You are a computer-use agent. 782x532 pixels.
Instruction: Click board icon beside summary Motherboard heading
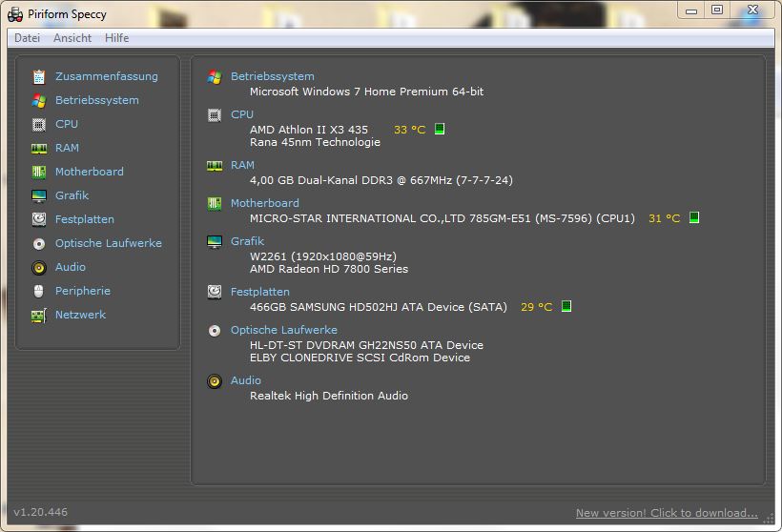215,203
